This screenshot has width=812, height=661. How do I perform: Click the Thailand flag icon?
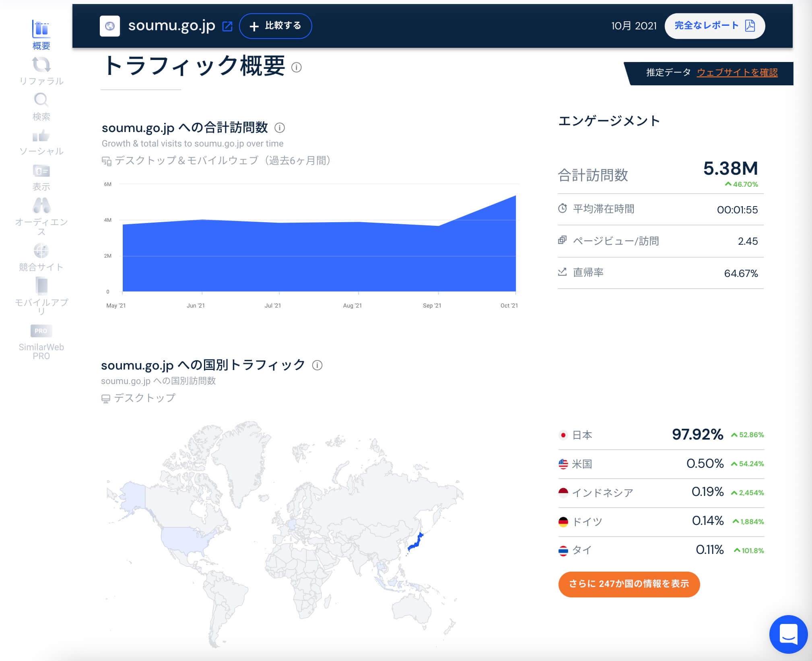pos(563,551)
